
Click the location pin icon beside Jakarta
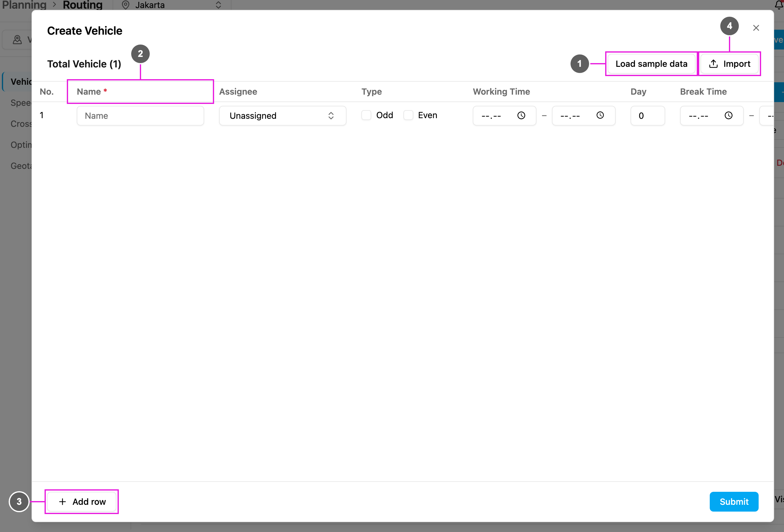coord(126,5)
